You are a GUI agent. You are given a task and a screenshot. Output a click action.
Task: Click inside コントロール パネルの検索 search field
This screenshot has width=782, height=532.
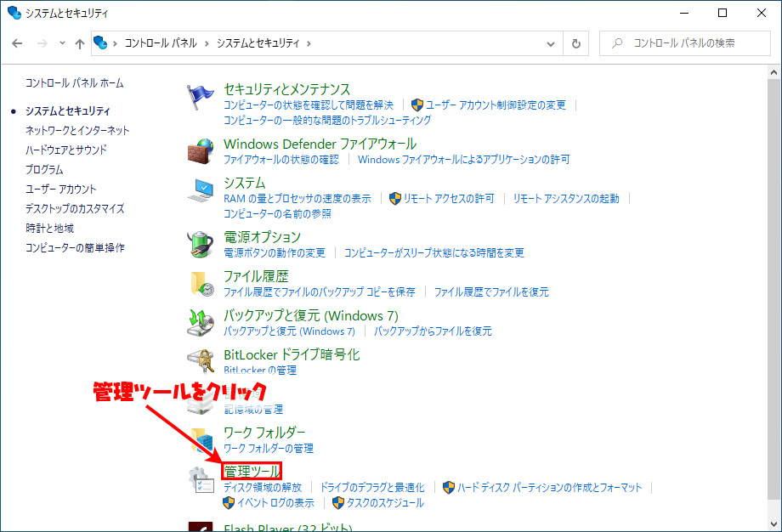click(x=685, y=43)
